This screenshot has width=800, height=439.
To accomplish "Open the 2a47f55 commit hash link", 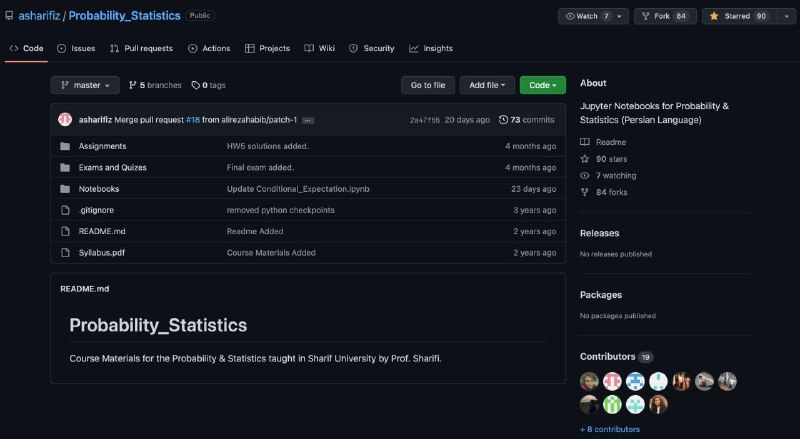I will pos(424,120).
